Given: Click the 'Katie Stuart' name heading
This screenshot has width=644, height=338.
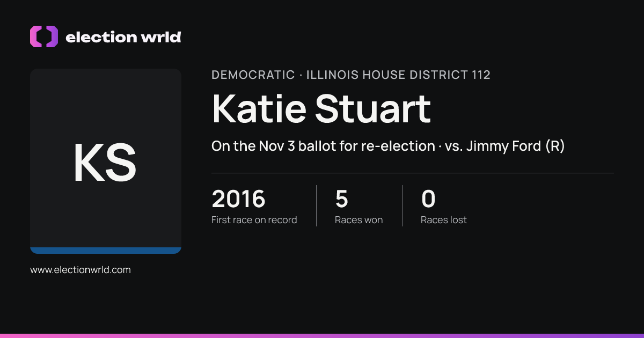Looking at the screenshot, I should [321, 108].
